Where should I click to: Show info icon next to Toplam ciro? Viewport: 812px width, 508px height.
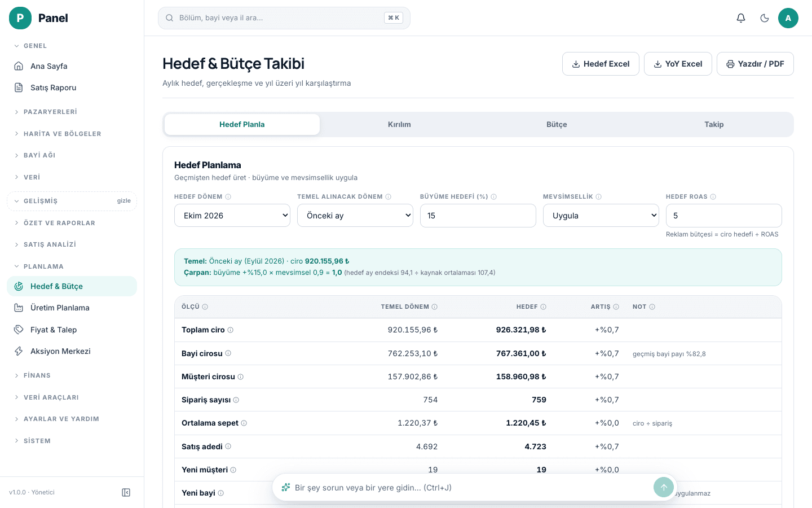coord(230,330)
